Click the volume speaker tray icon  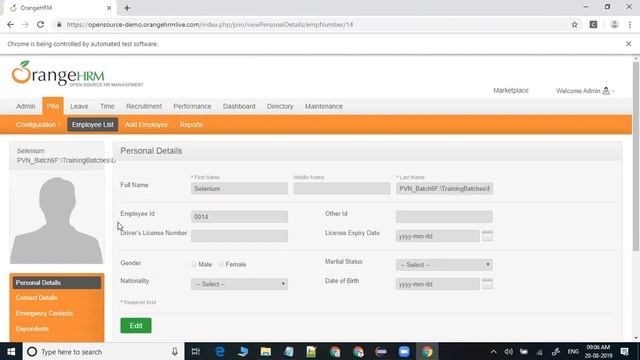click(x=509, y=351)
